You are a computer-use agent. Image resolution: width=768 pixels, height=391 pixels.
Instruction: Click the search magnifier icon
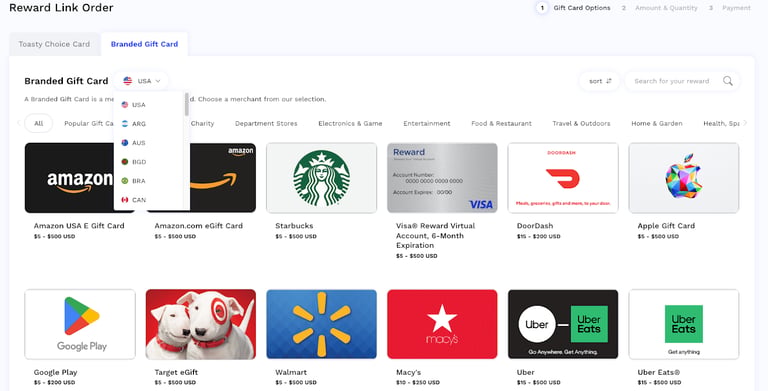(x=728, y=81)
